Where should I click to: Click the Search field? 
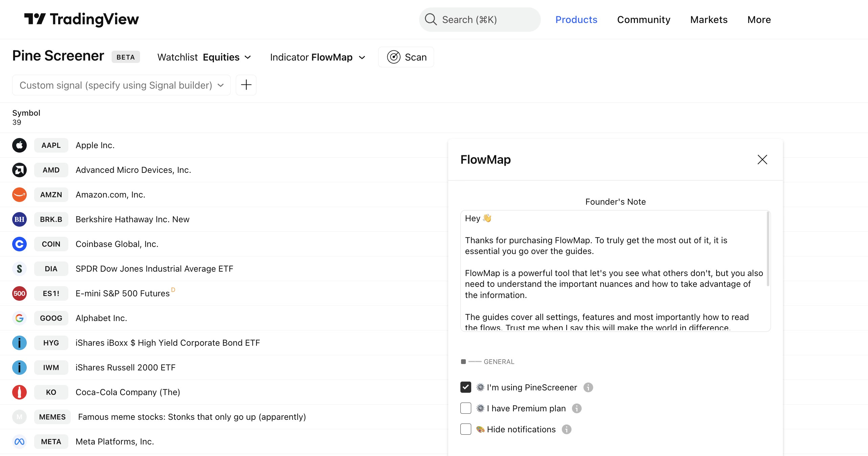click(x=480, y=20)
